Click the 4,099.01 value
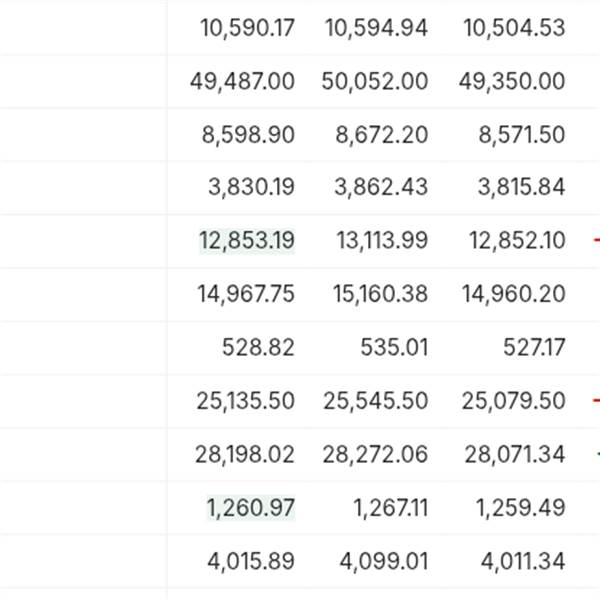 tap(383, 561)
